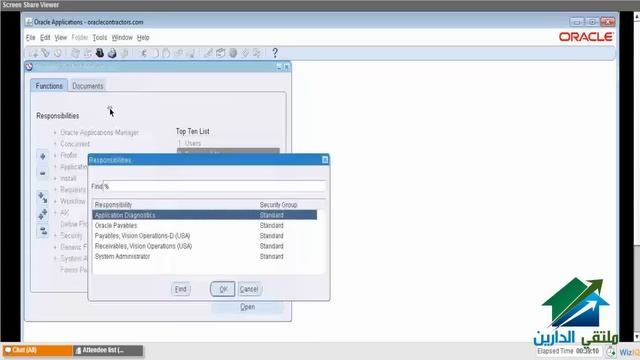
Task: Click the Print toolbar icon
Action: pos(112,53)
